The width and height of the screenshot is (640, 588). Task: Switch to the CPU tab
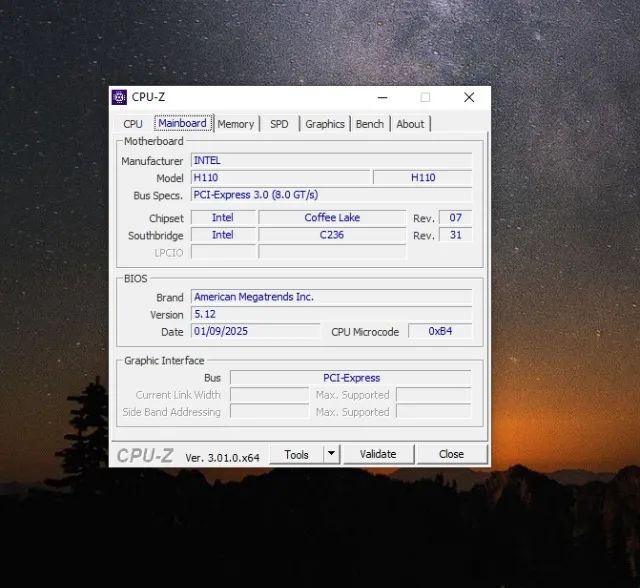point(133,124)
